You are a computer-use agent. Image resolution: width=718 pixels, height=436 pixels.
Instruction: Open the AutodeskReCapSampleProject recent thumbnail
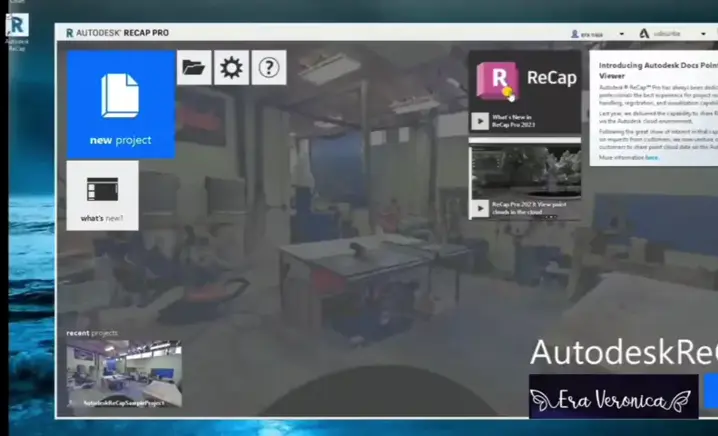(x=124, y=373)
